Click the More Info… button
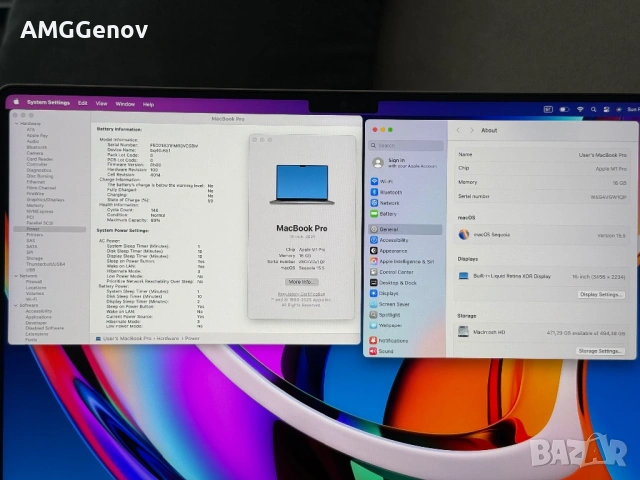 (x=302, y=282)
